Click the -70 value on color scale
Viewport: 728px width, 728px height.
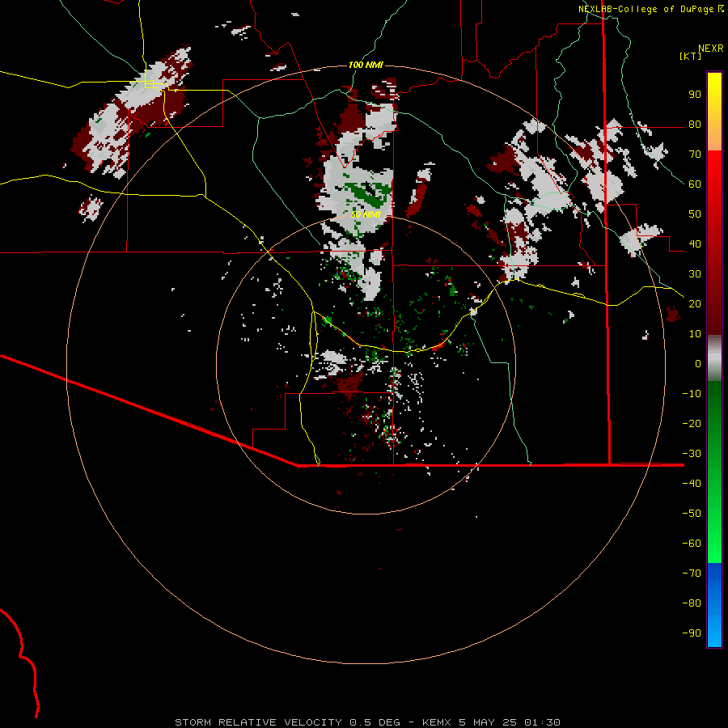pyautogui.click(x=692, y=574)
